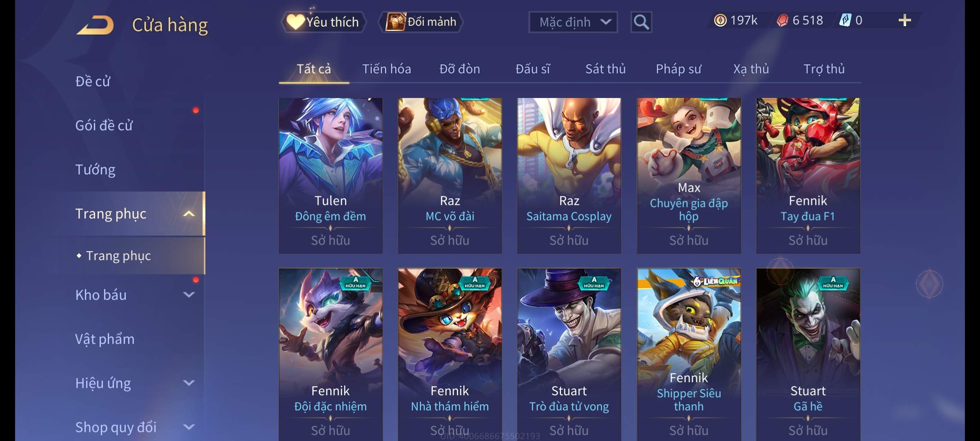Expand the Kho báu sidebar section
The height and width of the screenshot is (441, 980).
[189, 294]
